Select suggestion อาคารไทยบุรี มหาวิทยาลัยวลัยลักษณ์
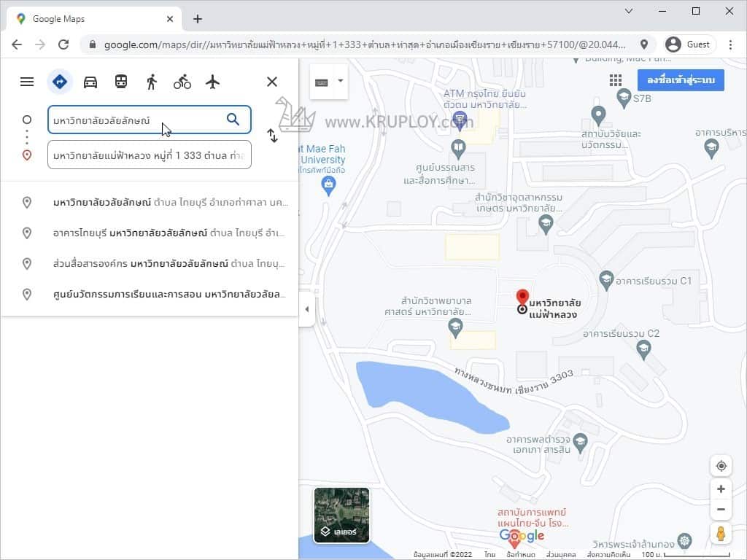Image resolution: width=747 pixels, height=560 pixels. coord(150,233)
